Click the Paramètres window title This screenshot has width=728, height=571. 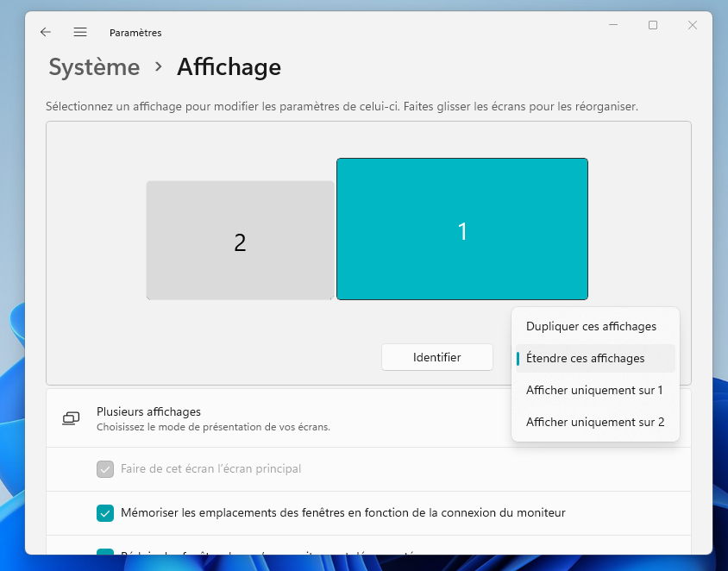135,33
